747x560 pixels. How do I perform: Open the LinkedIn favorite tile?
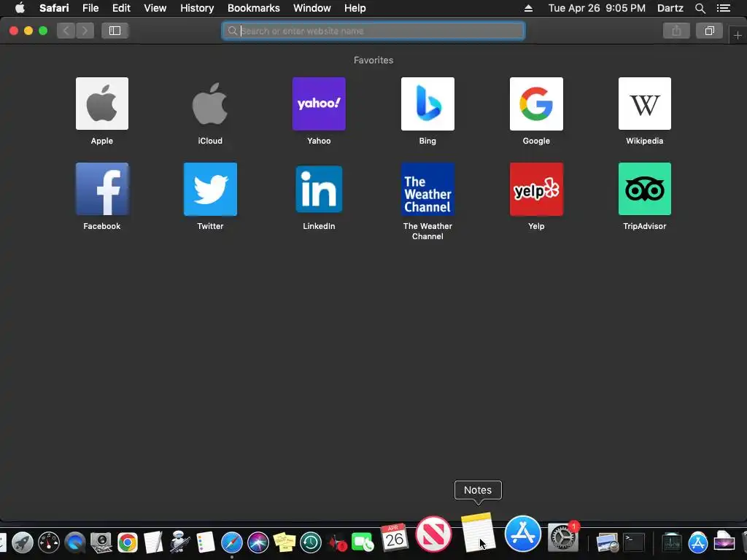[319, 189]
